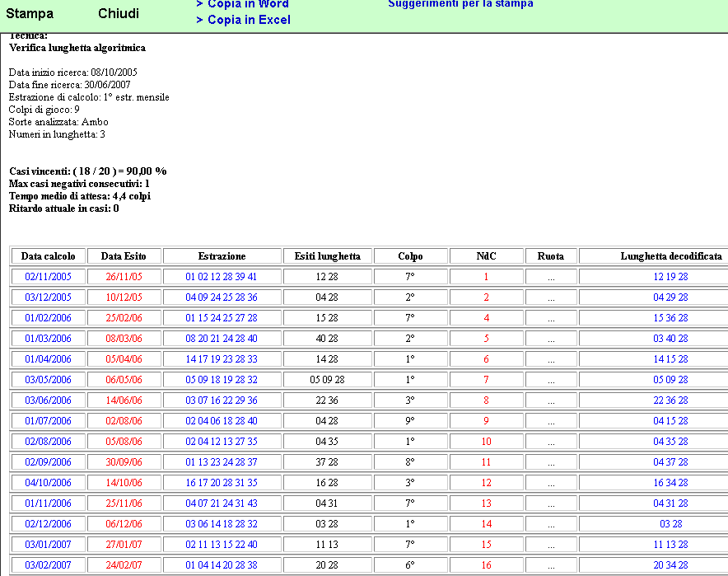Click result date 06/12/06
728x576 pixels.
[x=124, y=524]
